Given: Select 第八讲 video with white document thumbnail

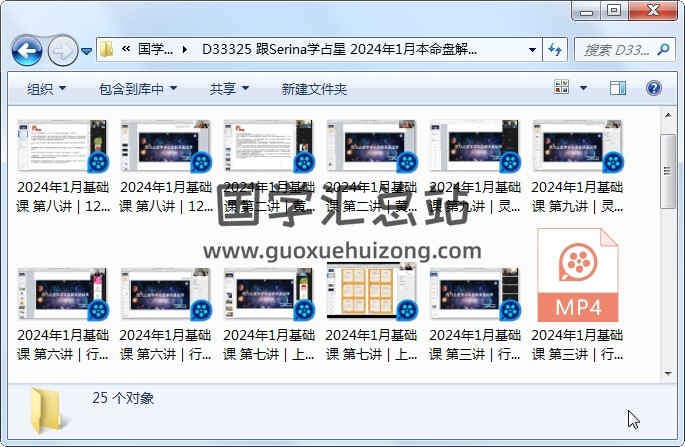Looking at the screenshot, I should click(62, 167).
